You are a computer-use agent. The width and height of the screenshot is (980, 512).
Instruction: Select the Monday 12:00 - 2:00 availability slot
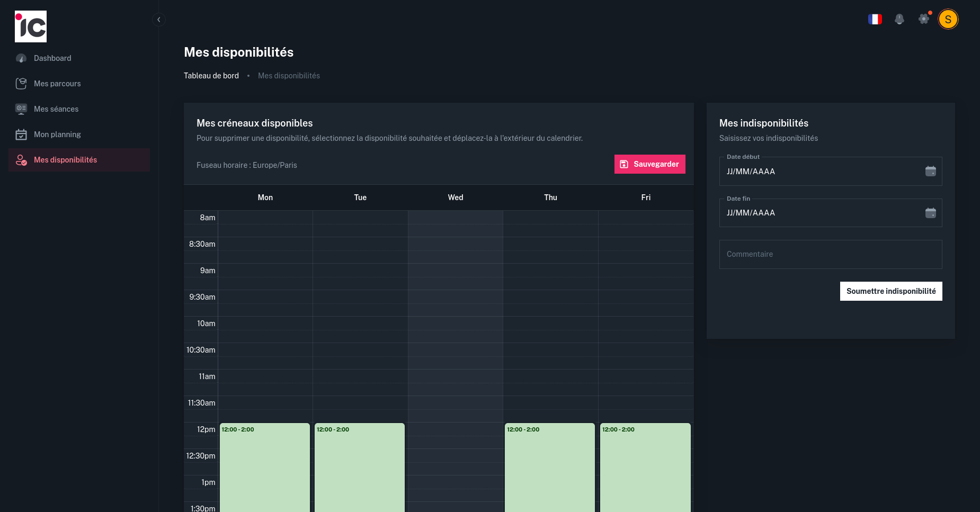(264, 466)
